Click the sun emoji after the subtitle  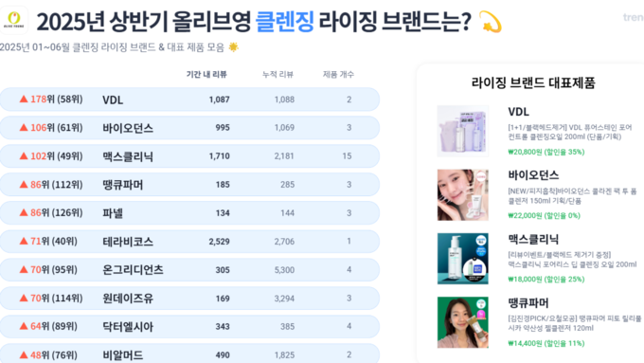click(x=233, y=47)
